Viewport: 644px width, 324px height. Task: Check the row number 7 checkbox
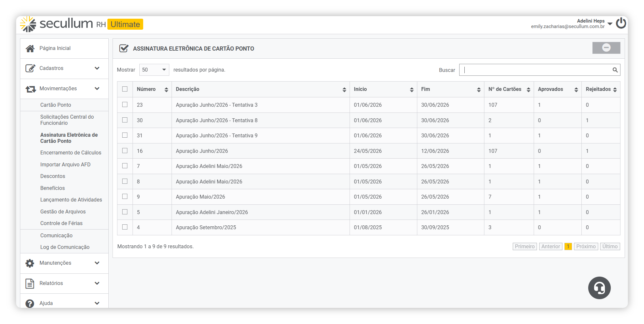click(125, 166)
